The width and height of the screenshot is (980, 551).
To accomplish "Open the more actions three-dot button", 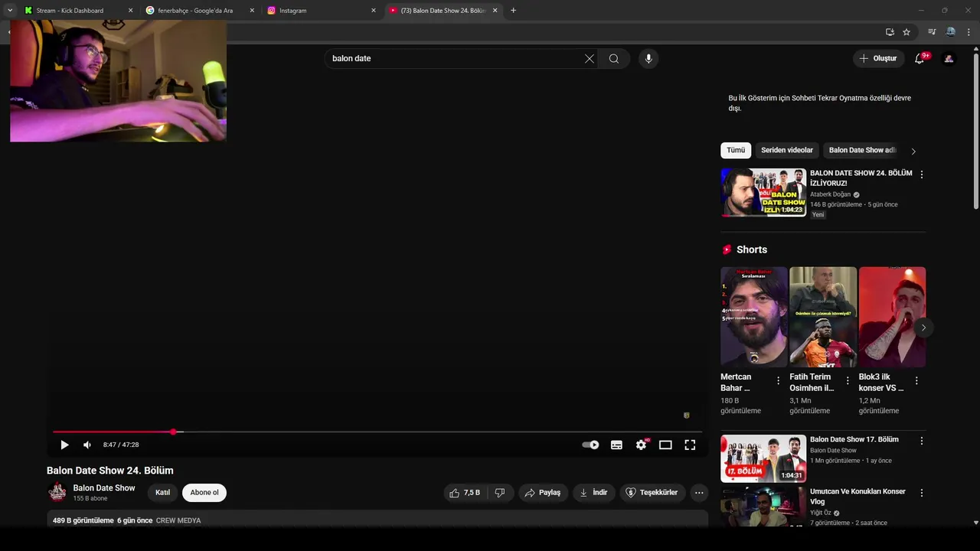I will pyautogui.click(x=699, y=493).
